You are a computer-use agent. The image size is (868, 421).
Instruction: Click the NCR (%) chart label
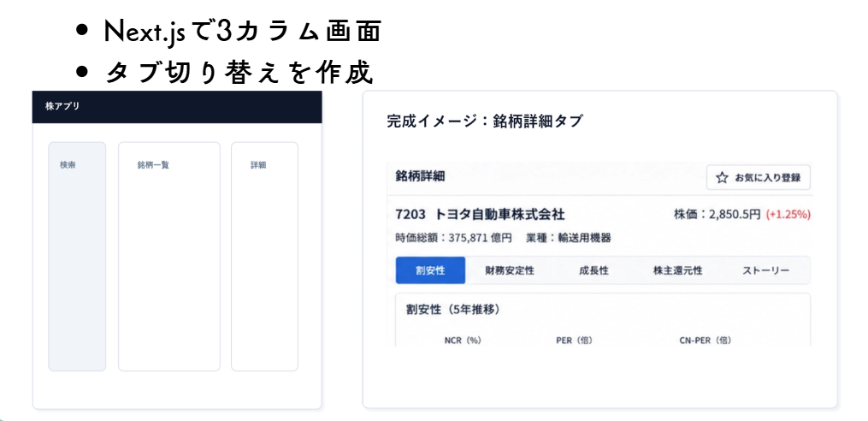(463, 340)
